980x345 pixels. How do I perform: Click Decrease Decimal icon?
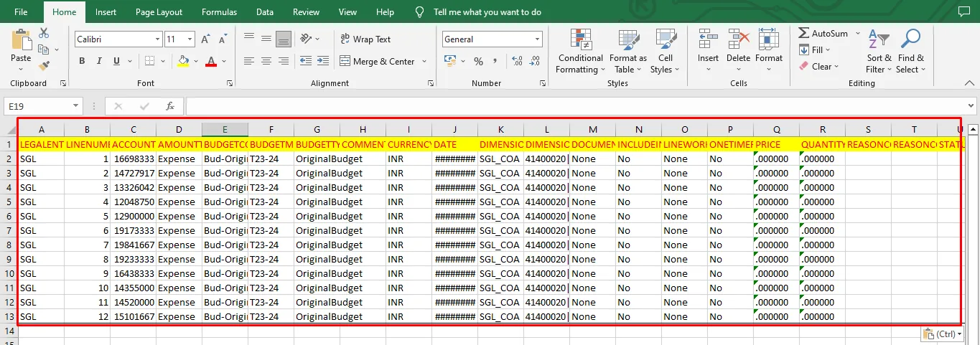tap(536, 62)
